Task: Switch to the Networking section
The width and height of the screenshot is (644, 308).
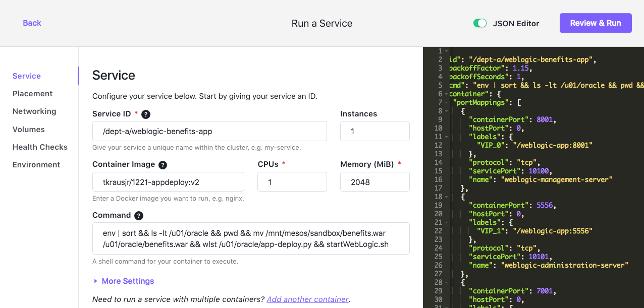Action: click(34, 111)
